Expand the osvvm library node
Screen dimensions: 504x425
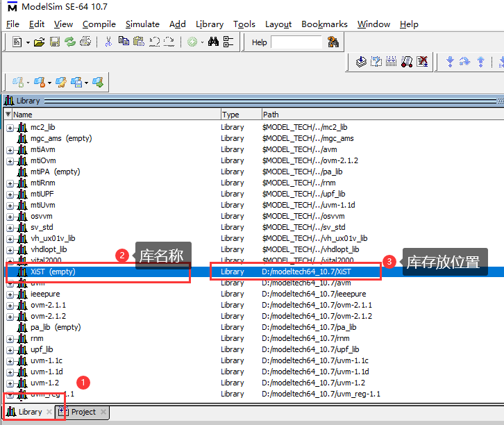[10, 217]
